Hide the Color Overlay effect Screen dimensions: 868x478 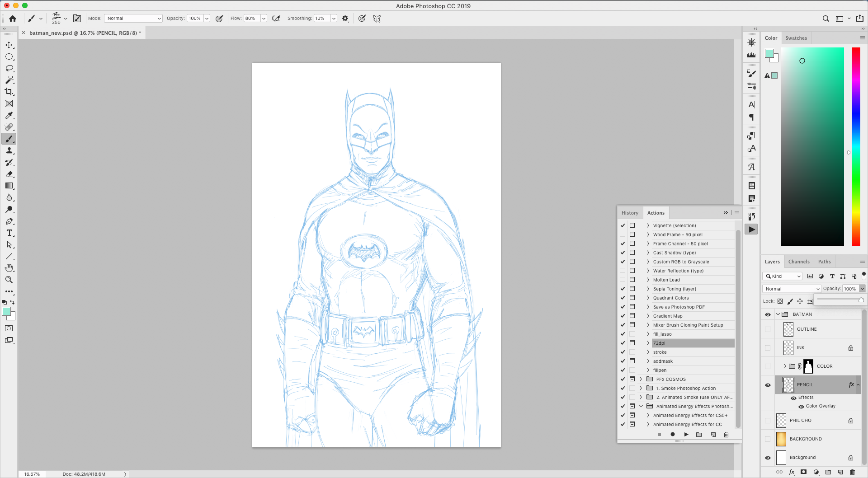801,406
